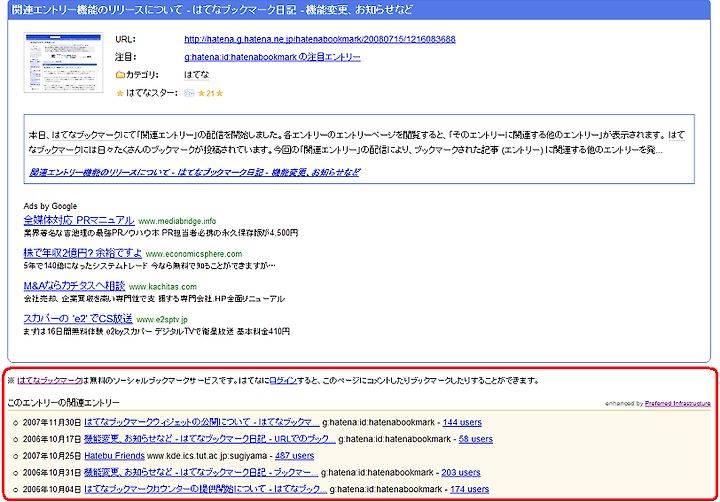This screenshot has width=720, height=502.
Task: Open the はてなブックマーク link in the footer note
Action: point(50,380)
